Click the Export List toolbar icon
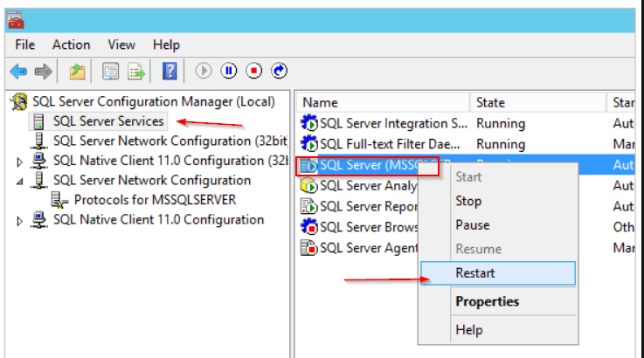 click(136, 72)
